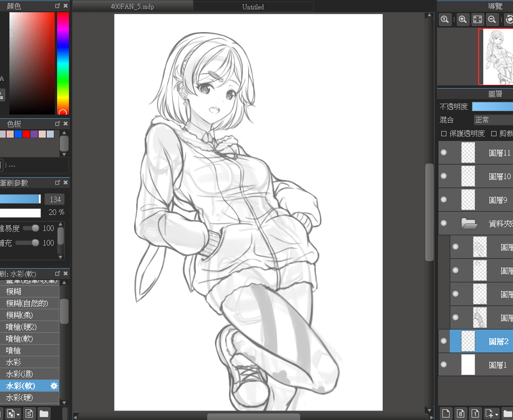The width and height of the screenshot is (513, 420).
Task: Click the zoom out magnifier in navigator
Action: click(x=492, y=19)
